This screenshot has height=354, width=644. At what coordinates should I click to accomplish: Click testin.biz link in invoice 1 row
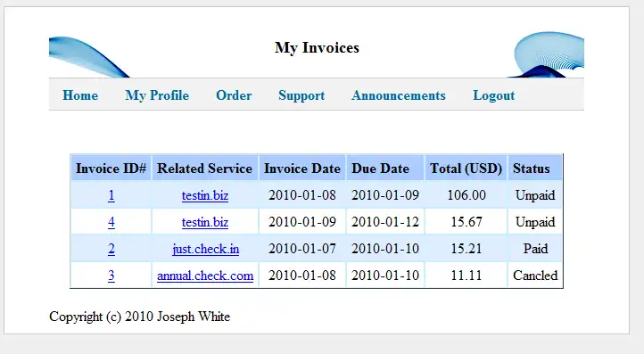point(205,195)
